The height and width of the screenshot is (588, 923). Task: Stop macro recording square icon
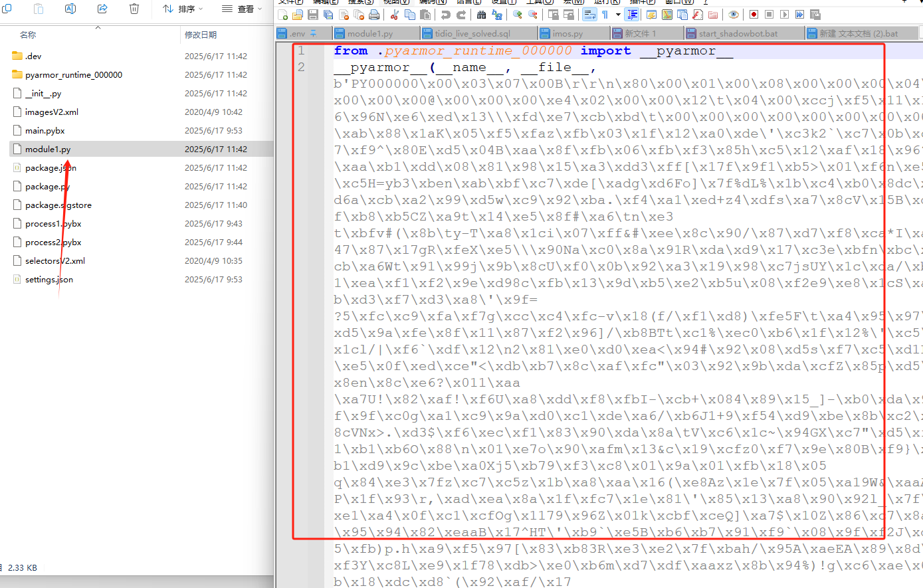click(769, 15)
